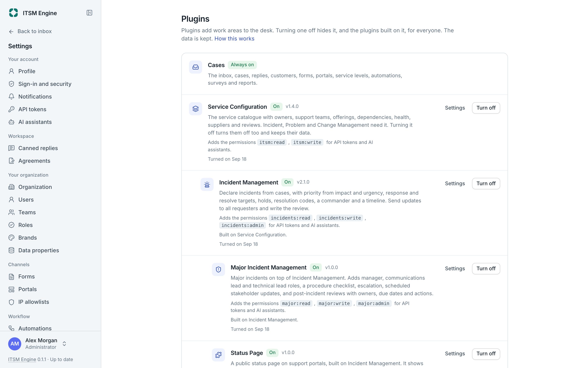Turn off the Status Page plugin

click(x=486, y=354)
